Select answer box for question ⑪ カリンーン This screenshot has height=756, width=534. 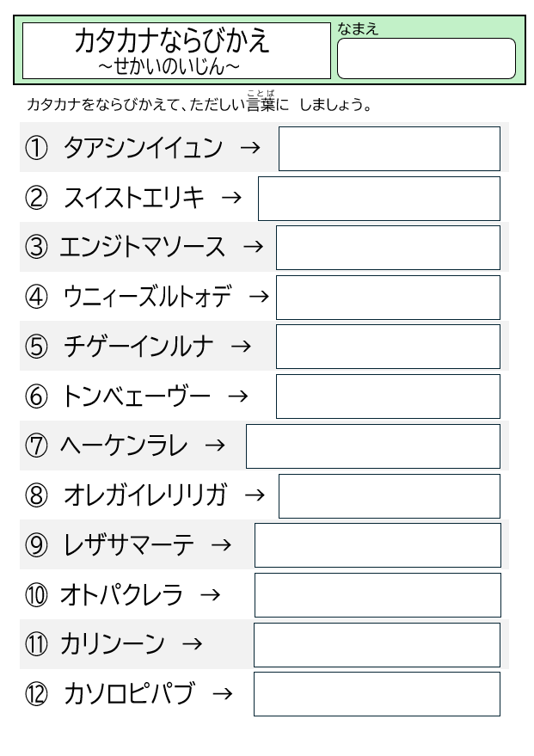point(377,645)
